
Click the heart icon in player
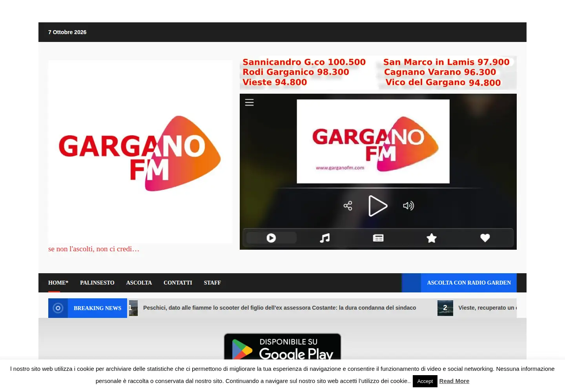(x=485, y=238)
